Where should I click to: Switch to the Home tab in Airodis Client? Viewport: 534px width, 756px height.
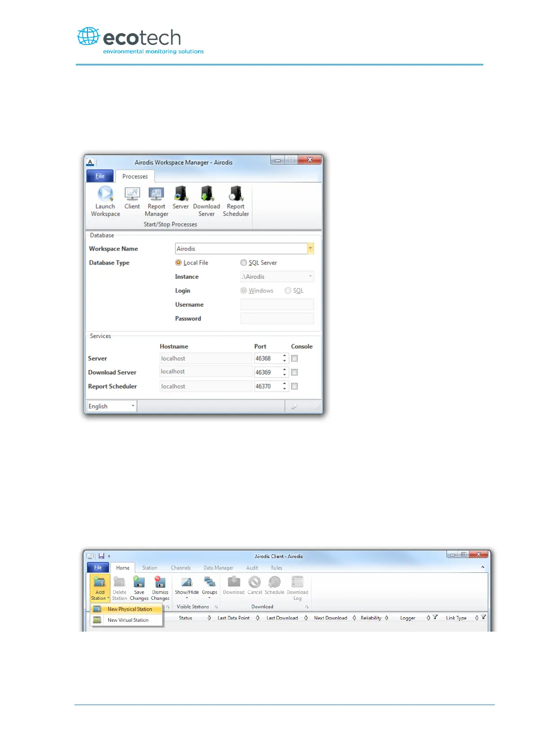point(123,568)
